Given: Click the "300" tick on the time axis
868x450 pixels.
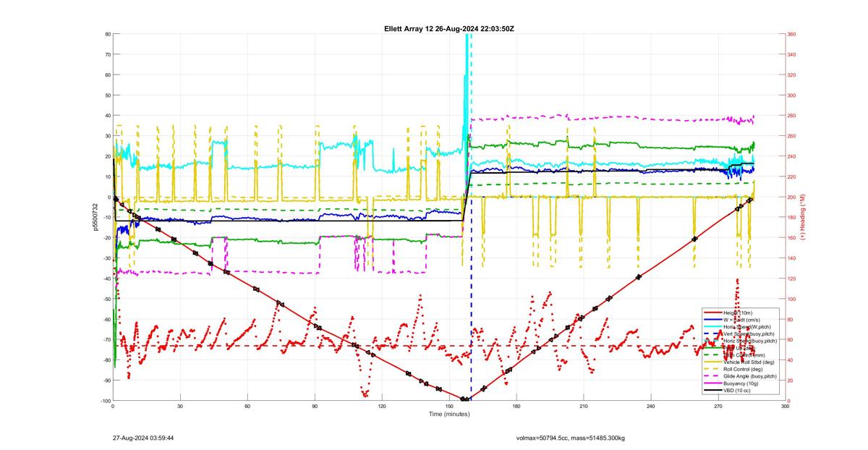Looking at the screenshot, I should click(x=785, y=407).
